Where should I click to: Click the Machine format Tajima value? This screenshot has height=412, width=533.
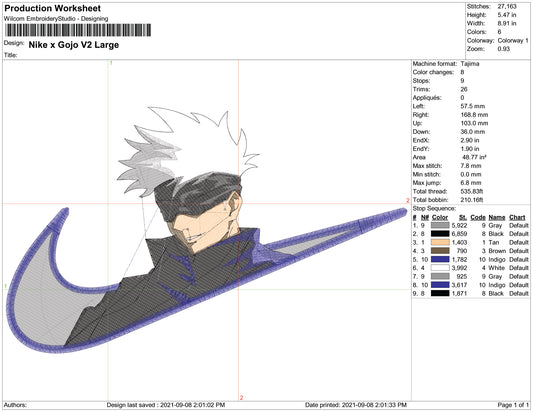pyautogui.click(x=470, y=64)
